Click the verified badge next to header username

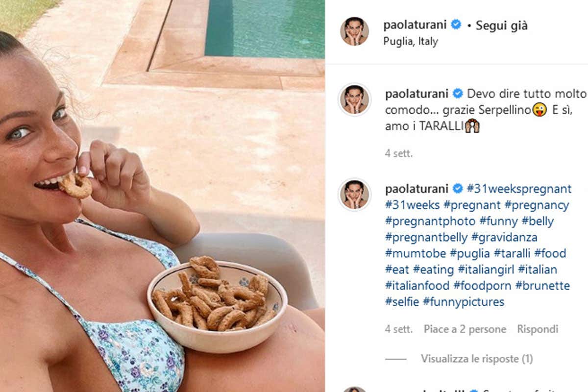coord(456,25)
